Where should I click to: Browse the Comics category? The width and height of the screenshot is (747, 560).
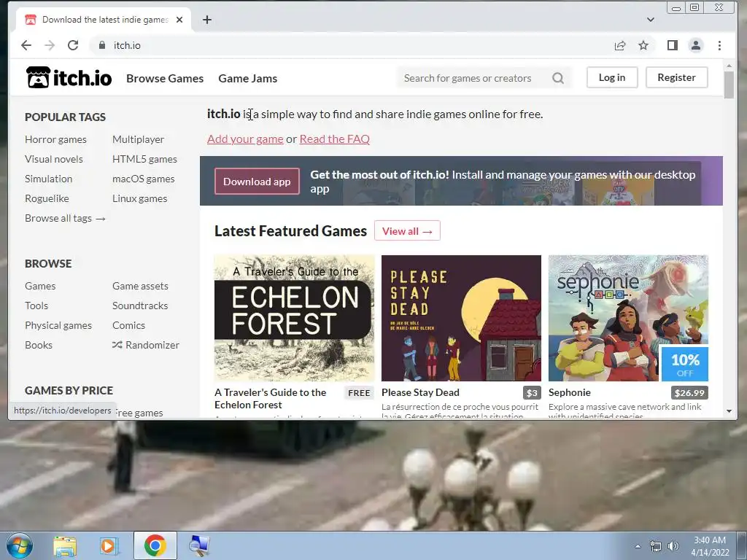click(x=128, y=325)
